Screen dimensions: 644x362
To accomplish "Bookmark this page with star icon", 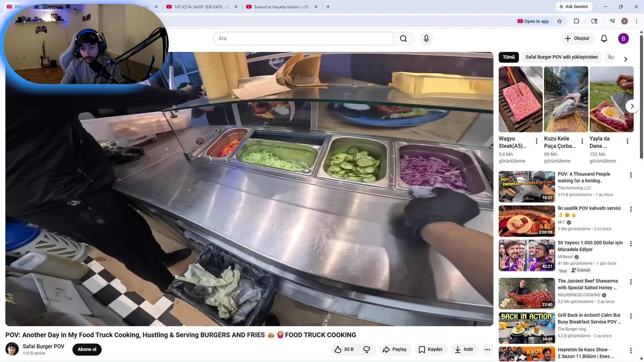I will (559, 21).
